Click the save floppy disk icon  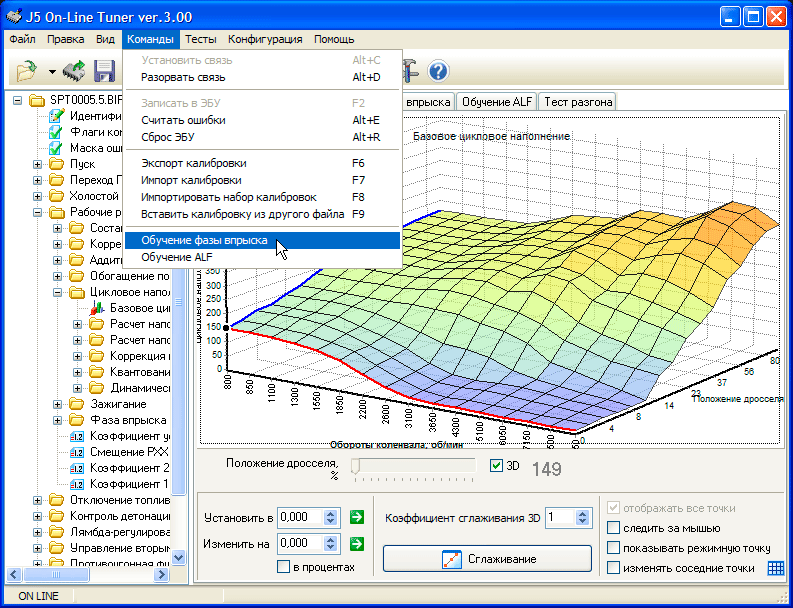click(x=104, y=71)
